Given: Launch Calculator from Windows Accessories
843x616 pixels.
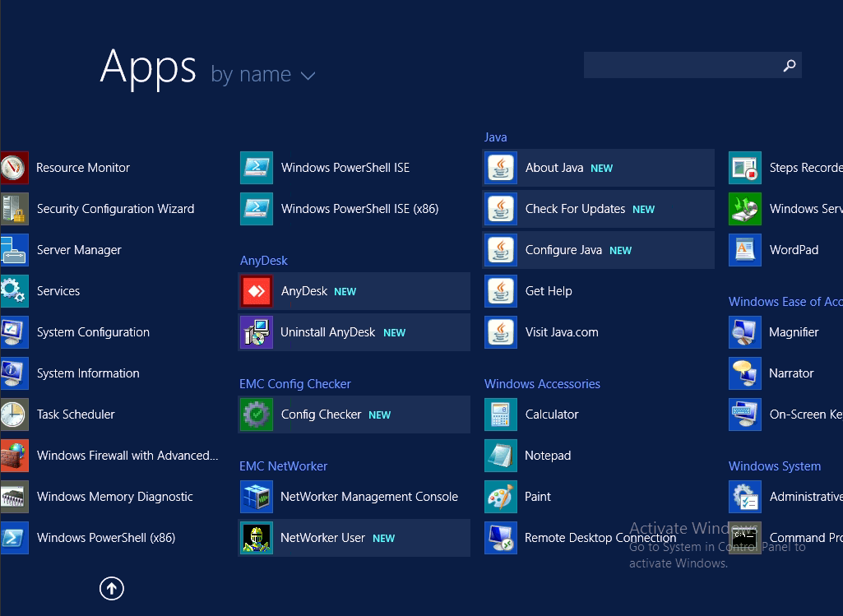Looking at the screenshot, I should pyautogui.click(x=501, y=415).
